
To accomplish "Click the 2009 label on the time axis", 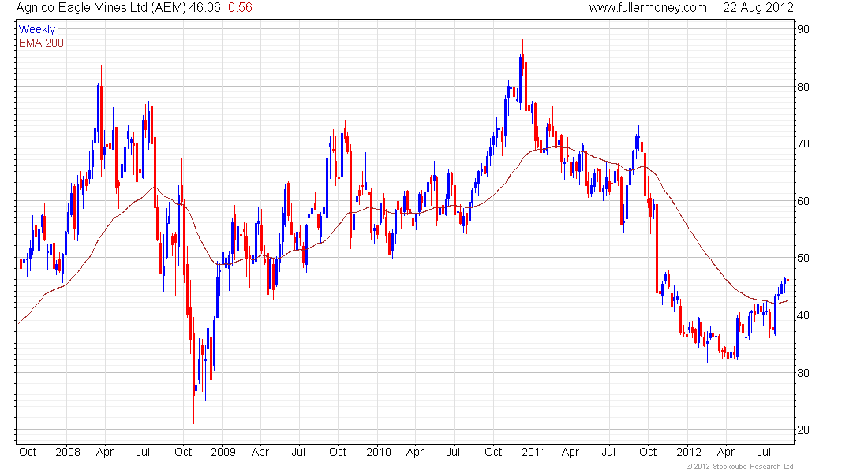I will coord(223,453).
